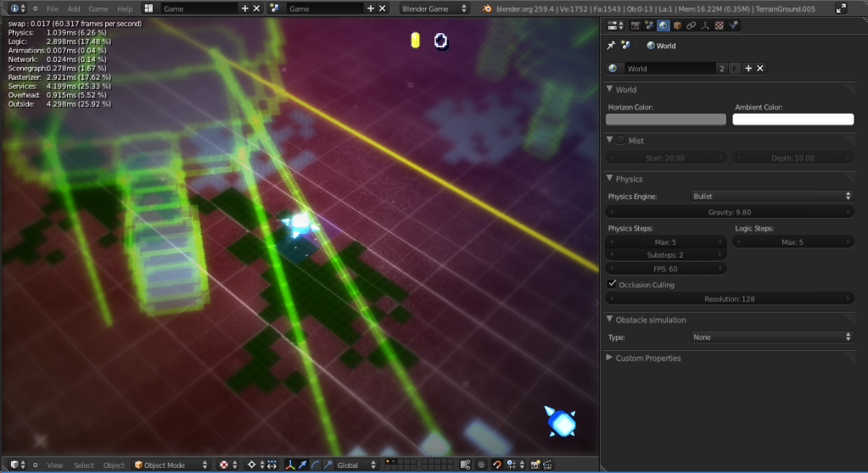
Task: Open the Object Mode dropdown
Action: click(x=171, y=465)
